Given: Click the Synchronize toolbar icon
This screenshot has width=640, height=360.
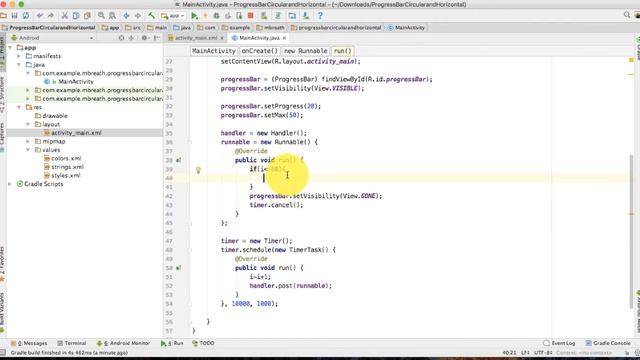Looking at the screenshot, I should click(x=26, y=16).
